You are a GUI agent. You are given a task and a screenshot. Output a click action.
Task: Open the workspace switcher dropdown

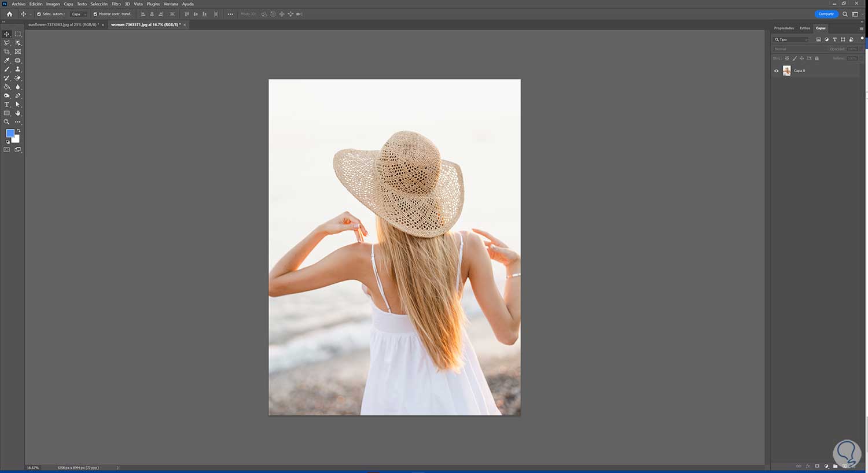click(855, 14)
